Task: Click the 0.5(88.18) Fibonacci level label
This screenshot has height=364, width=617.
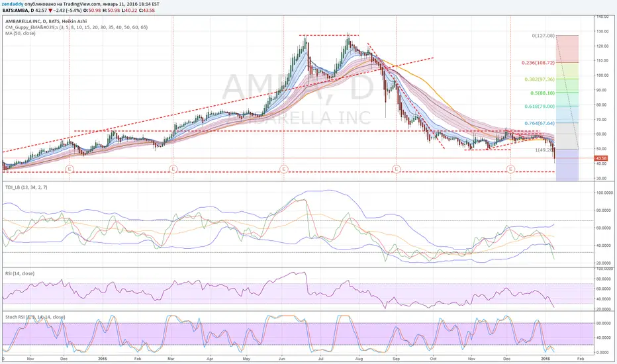Action: (543, 93)
